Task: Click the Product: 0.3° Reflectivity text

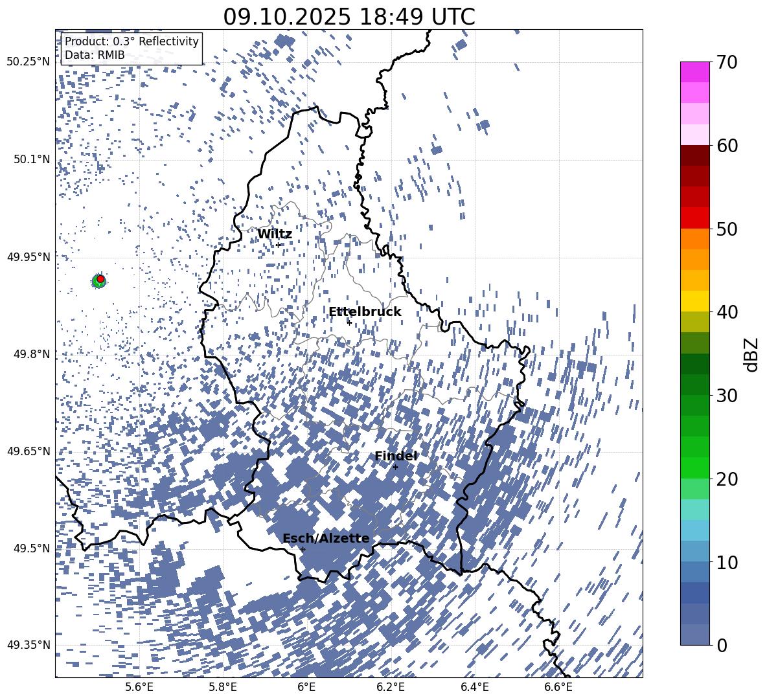Action: click(132, 41)
